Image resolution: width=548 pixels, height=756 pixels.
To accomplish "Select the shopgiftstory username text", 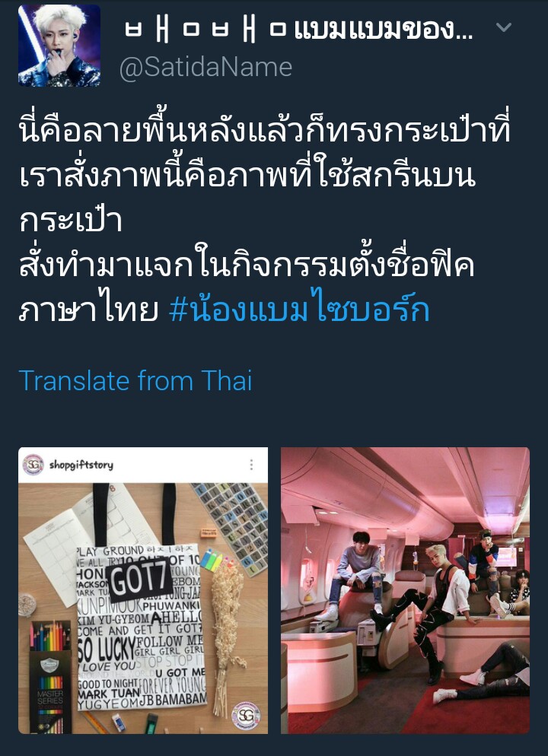I will (x=81, y=465).
